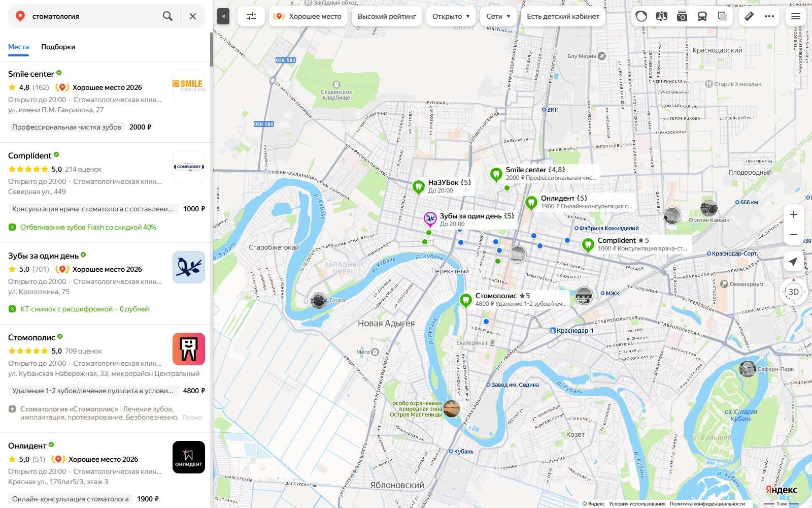
Task: Toggle the Хорошее место filter chip
Action: (308, 16)
